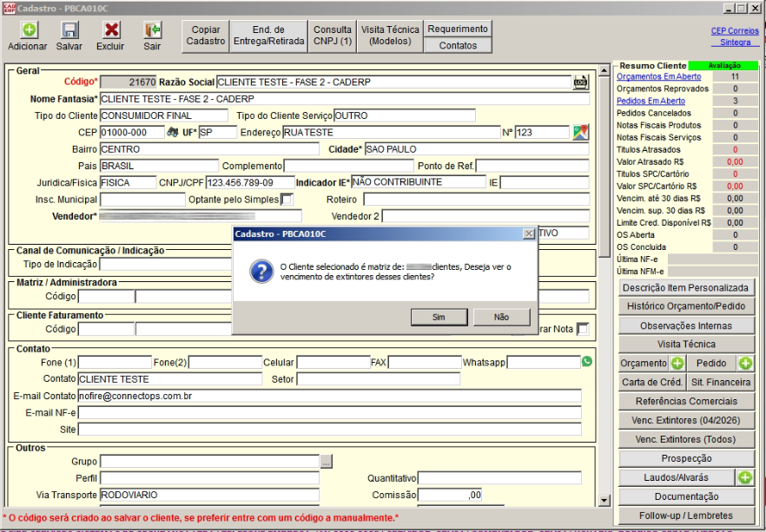The height and width of the screenshot is (532, 766).
Task: Add Laudos/Alvarás with green plus icon
Action: (745, 477)
